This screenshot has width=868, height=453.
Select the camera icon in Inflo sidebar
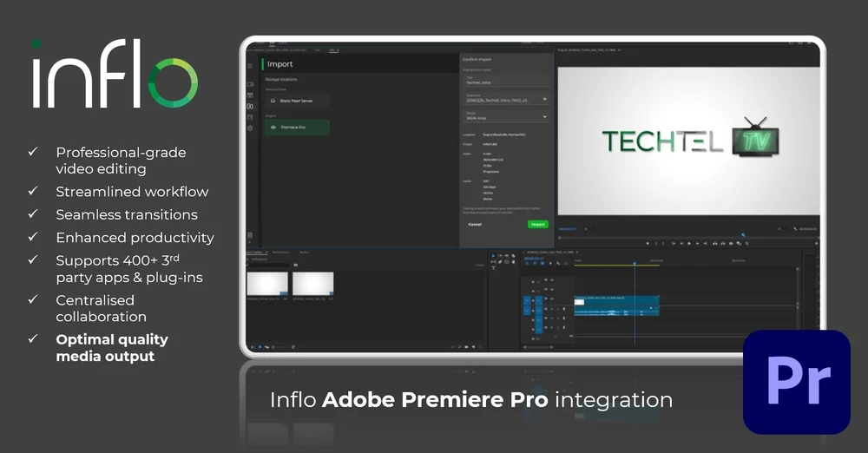[250, 84]
